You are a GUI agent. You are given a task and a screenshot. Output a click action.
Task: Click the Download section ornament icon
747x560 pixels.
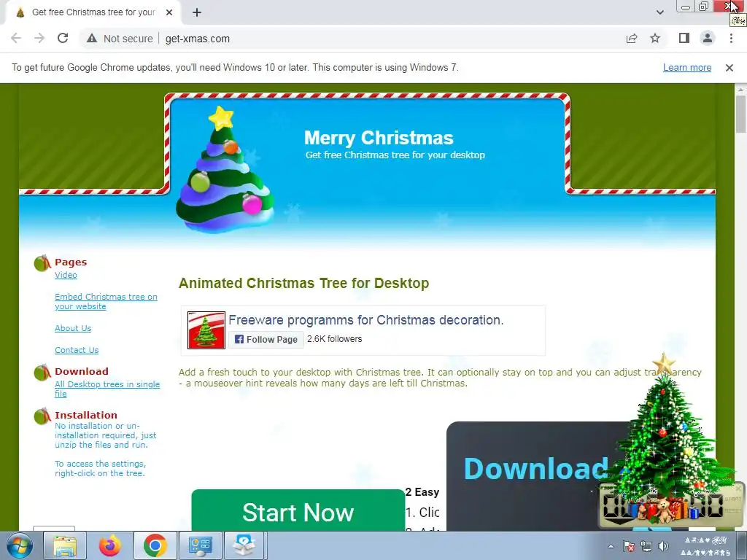coord(42,373)
